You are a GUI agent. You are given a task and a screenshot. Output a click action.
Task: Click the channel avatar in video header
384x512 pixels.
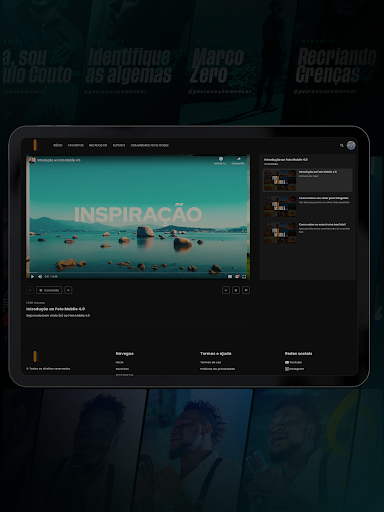(x=32, y=160)
